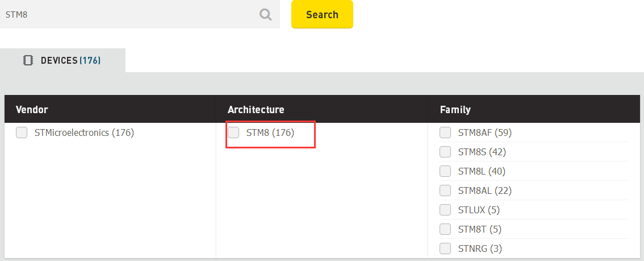Click the chip icon in Devices tab
Image resolution: width=644 pixels, height=261 pixels.
28,60
